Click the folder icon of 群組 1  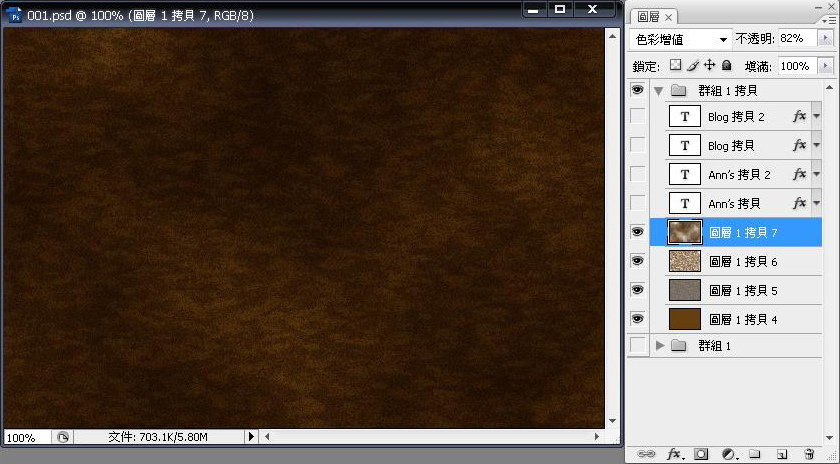[679, 346]
